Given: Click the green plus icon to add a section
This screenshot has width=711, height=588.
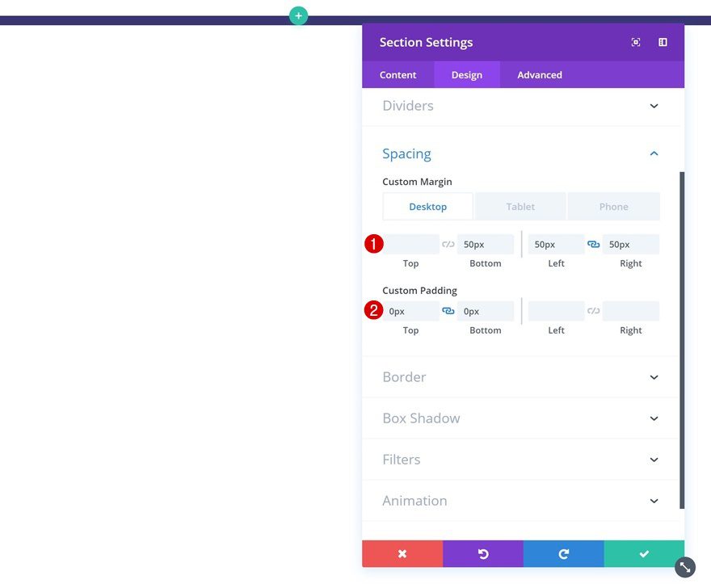Looking at the screenshot, I should tap(298, 15).
